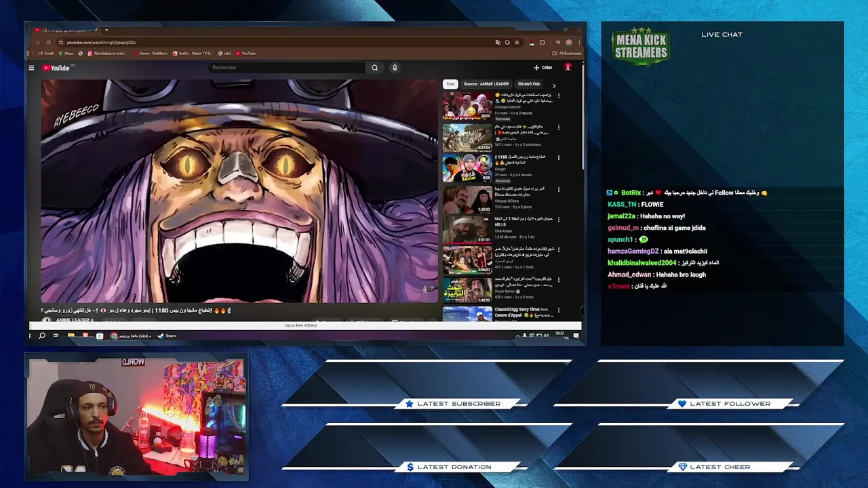The width and height of the screenshot is (868, 488).
Task: Click khalidbinalwaleed2004 username in live chat
Action: coord(642,263)
